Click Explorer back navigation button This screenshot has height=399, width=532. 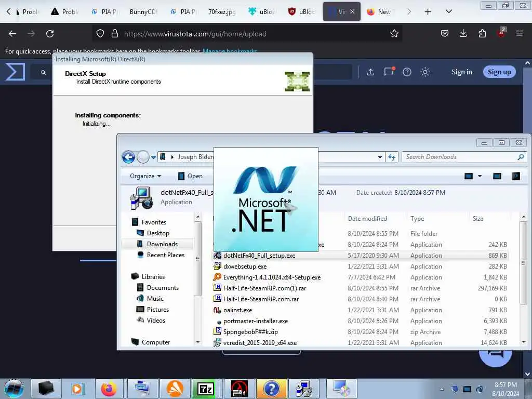coord(128,157)
